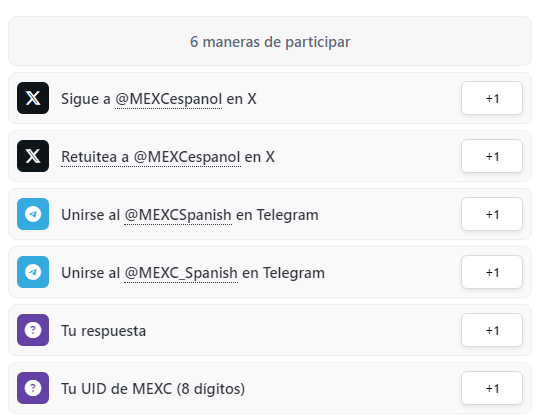Click the purple question icon beside Tu respuesta
This screenshot has height=420, width=540.
pos(33,330)
